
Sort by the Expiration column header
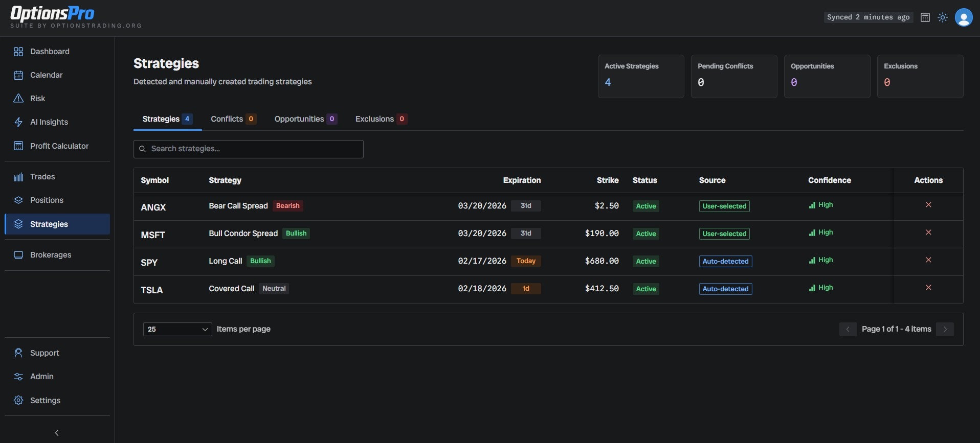(x=522, y=180)
